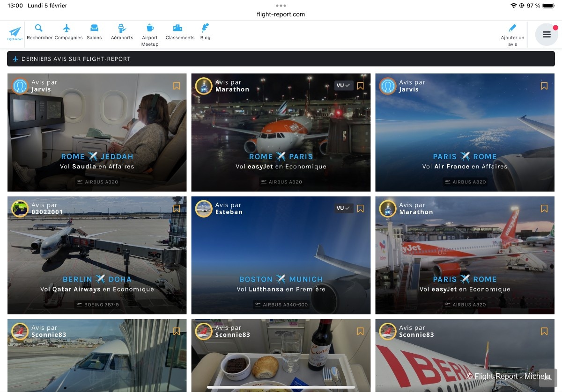Open Salons lounges menu
Screen dimensions: 562x392
pos(94,32)
